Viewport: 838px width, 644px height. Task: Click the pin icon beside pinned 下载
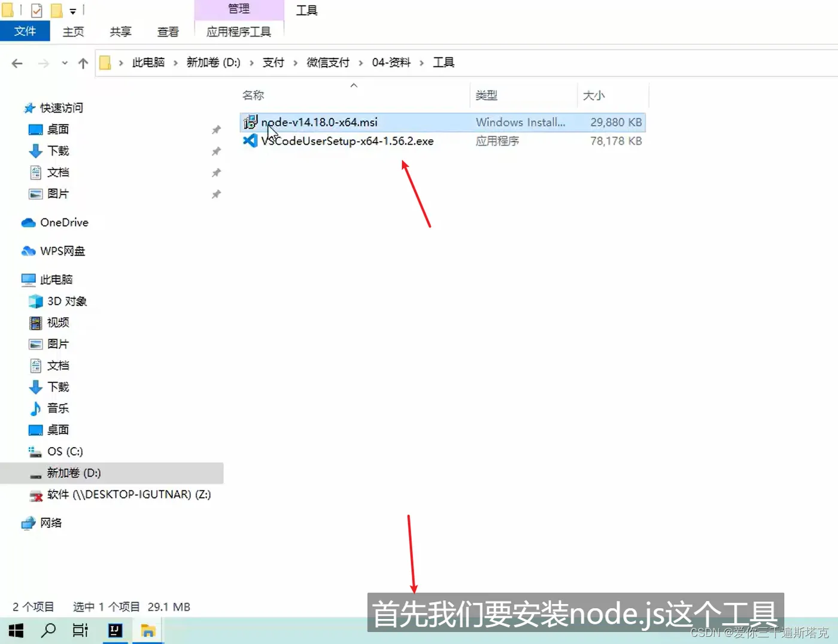(x=216, y=151)
